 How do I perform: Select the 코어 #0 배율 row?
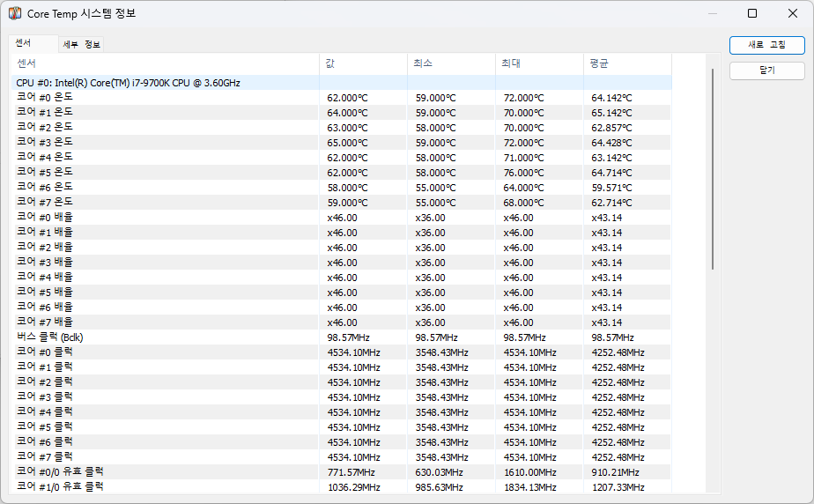[x=341, y=218]
